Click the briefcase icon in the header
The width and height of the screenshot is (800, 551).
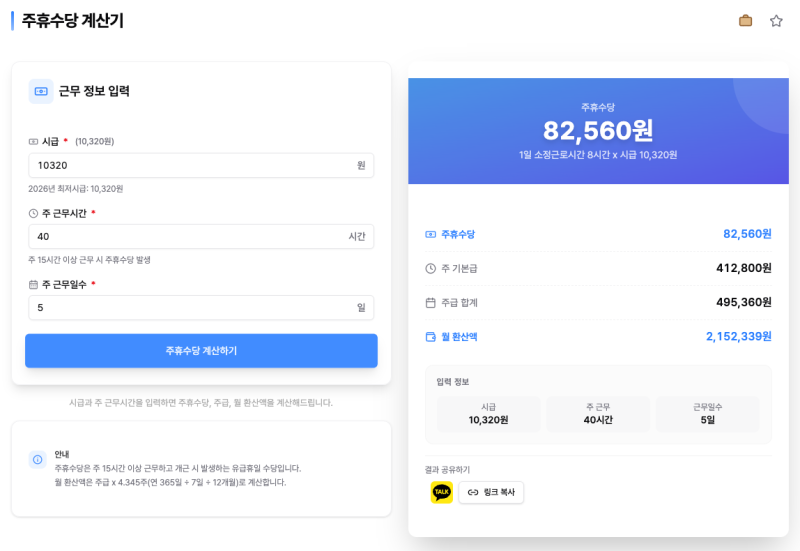coord(745,21)
